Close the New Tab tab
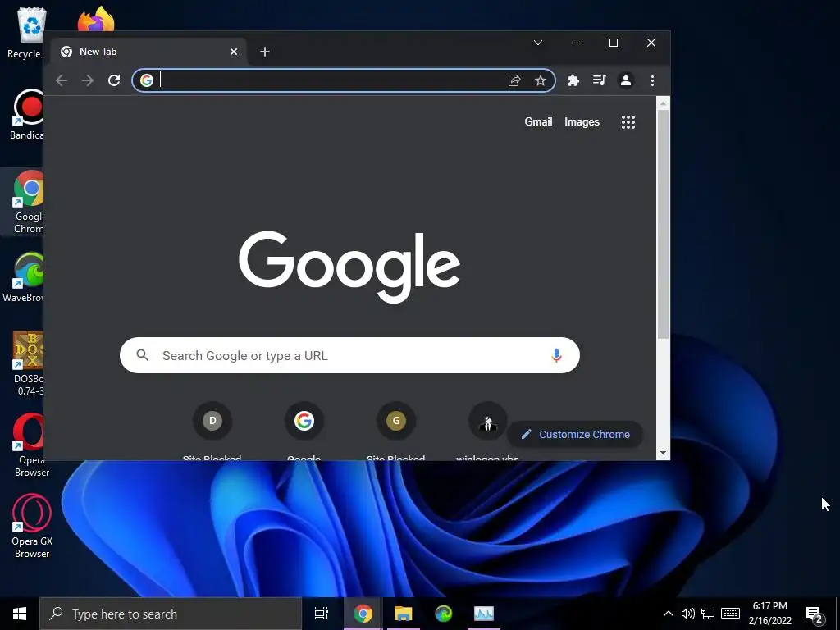The height and width of the screenshot is (630, 840). point(234,52)
